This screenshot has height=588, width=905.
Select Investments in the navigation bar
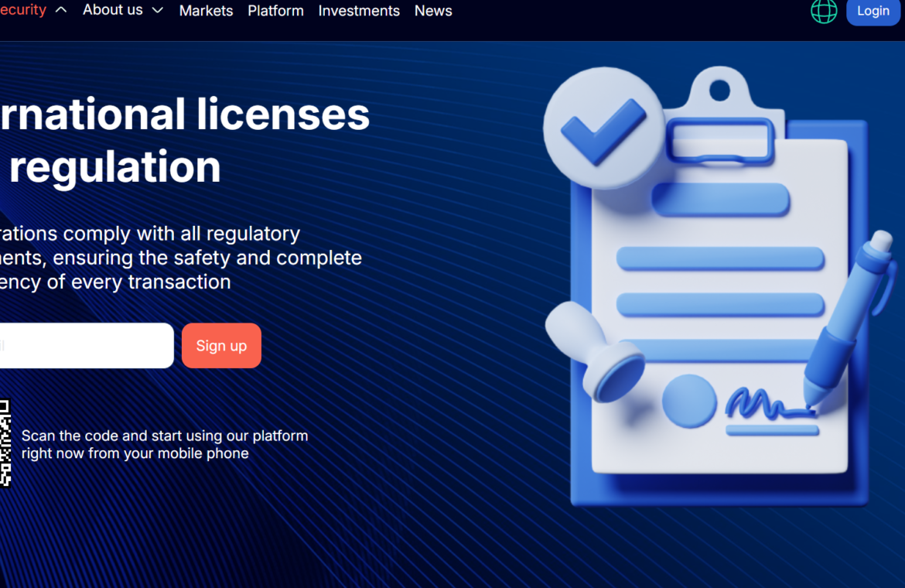(359, 11)
